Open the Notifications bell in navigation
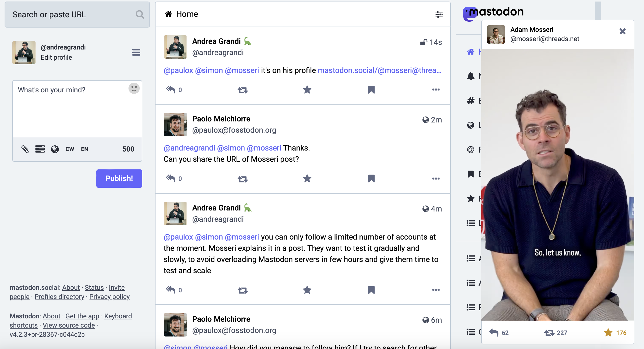This screenshot has height=349, width=644. point(471,76)
